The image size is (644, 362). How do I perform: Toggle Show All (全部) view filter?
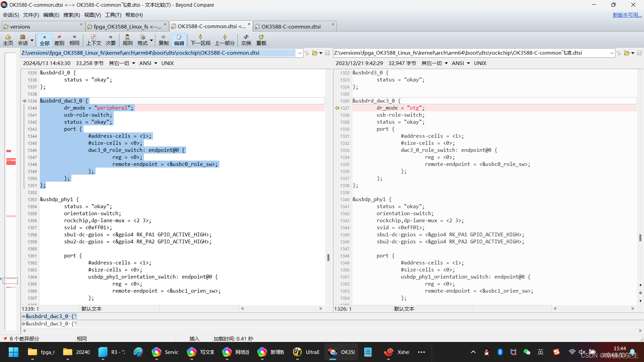point(44,40)
